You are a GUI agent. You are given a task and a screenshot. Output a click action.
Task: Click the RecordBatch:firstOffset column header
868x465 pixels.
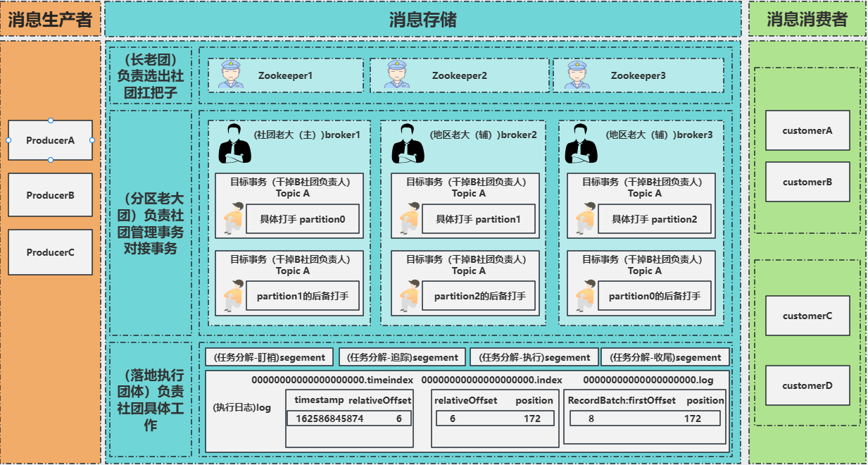click(622, 400)
